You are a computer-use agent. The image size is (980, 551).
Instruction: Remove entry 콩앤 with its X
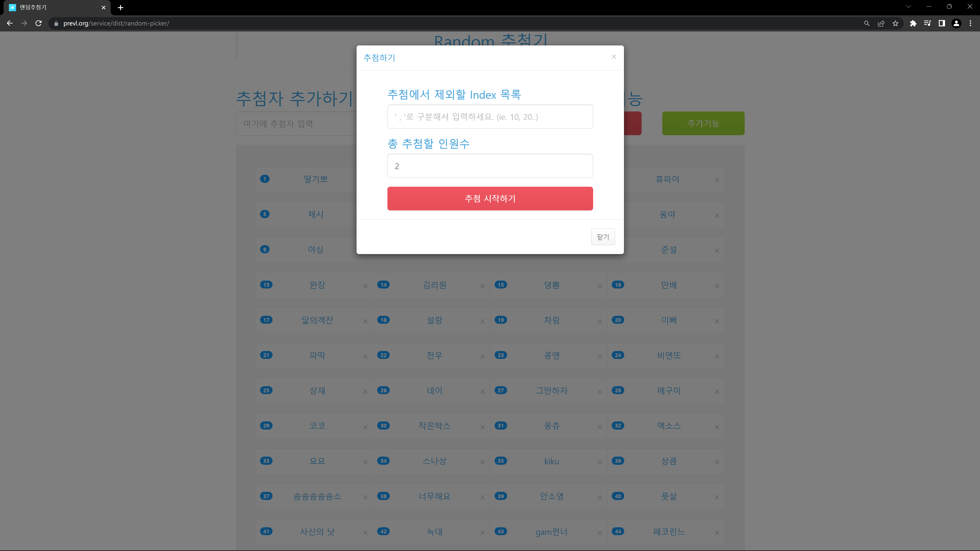click(599, 356)
